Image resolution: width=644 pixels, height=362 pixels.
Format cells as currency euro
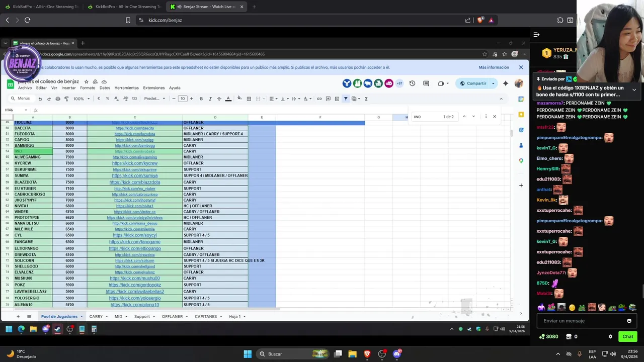pos(99,99)
